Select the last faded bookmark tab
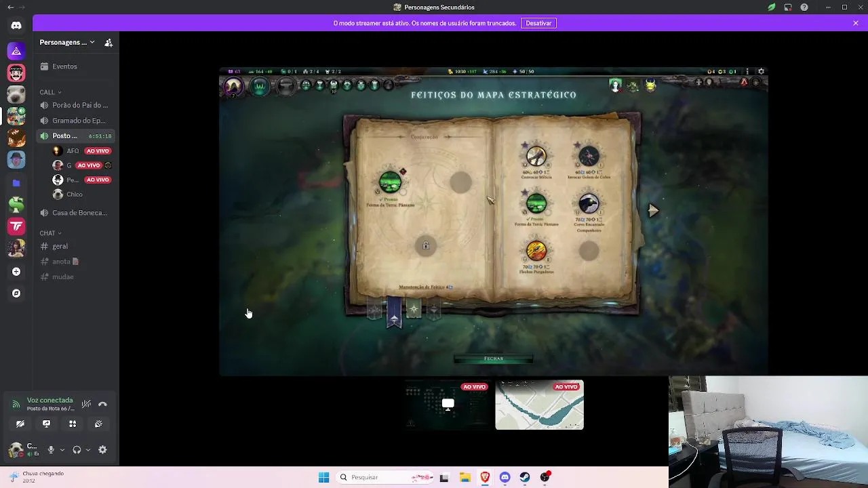 433,309
